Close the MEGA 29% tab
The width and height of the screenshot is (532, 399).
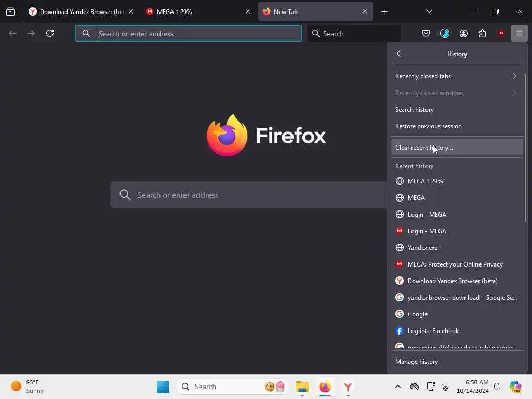click(x=248, y=11)
